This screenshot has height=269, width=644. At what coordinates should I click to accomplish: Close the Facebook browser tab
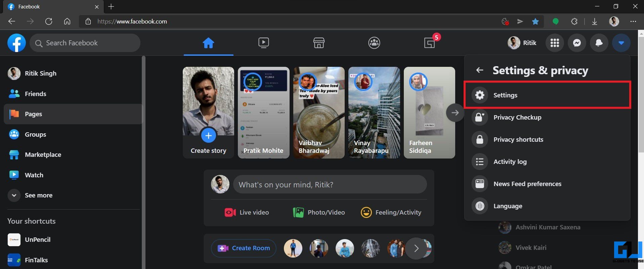point(97,7)
